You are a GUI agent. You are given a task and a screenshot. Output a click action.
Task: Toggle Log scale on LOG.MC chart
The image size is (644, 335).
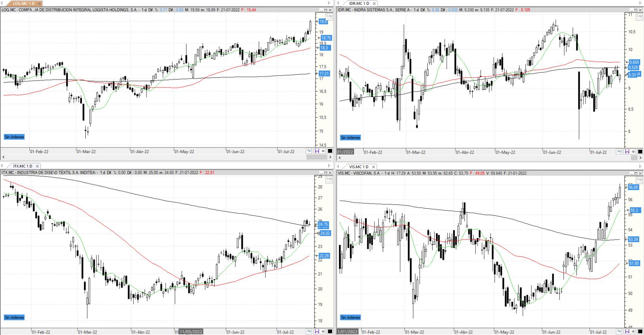click(x=329, y=16)
